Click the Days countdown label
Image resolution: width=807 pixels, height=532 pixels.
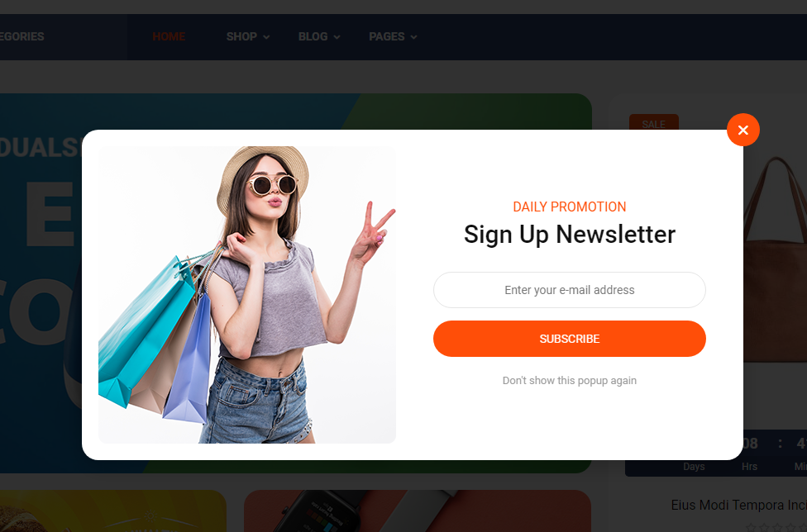[x=694, y=466]
